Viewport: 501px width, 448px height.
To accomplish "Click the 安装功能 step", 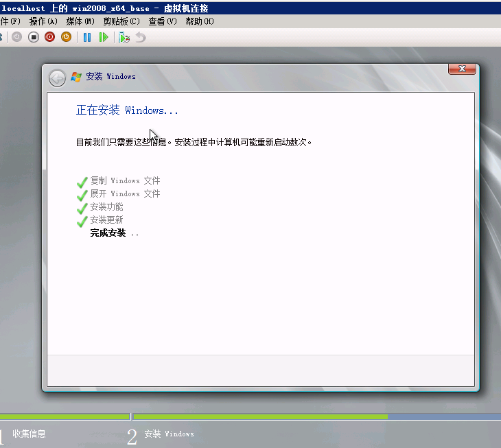I will (x=106, y=207).
